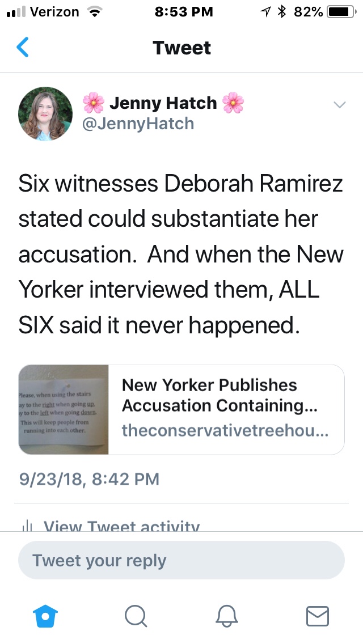Image resolution: width=363 pixels, height=644 pixels.
Task: Open the Messages envelope tab
Action: (318, 615)
